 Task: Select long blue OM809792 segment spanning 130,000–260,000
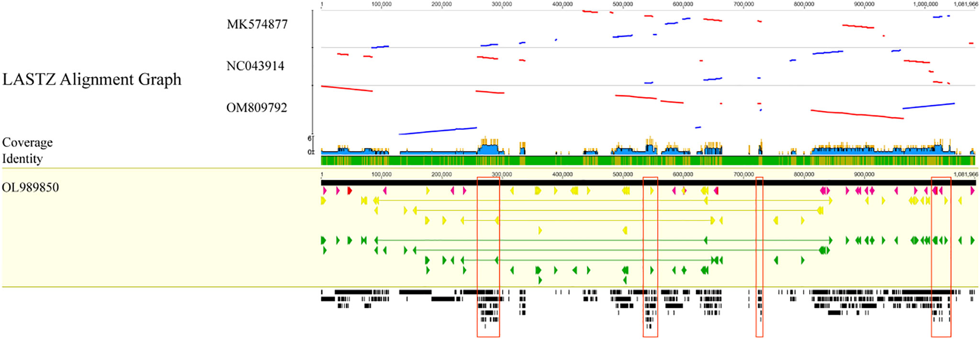[x=438, y=131]
